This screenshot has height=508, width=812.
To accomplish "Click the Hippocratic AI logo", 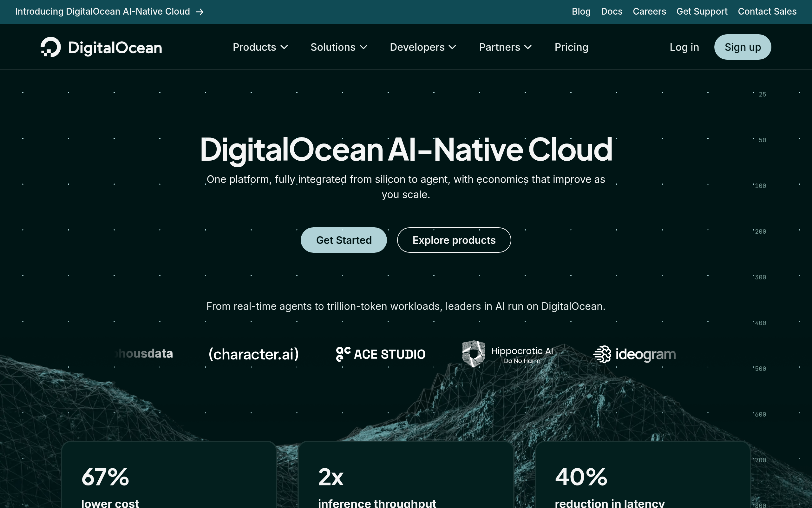I will tap(508, 354).
